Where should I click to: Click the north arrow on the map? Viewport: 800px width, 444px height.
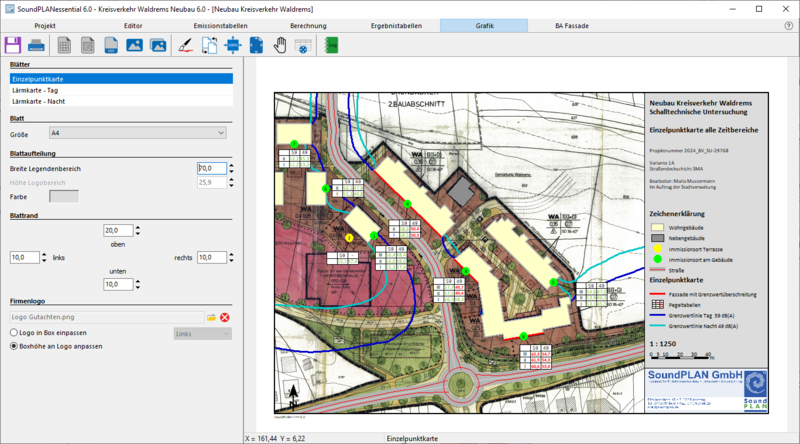point(293,396)
